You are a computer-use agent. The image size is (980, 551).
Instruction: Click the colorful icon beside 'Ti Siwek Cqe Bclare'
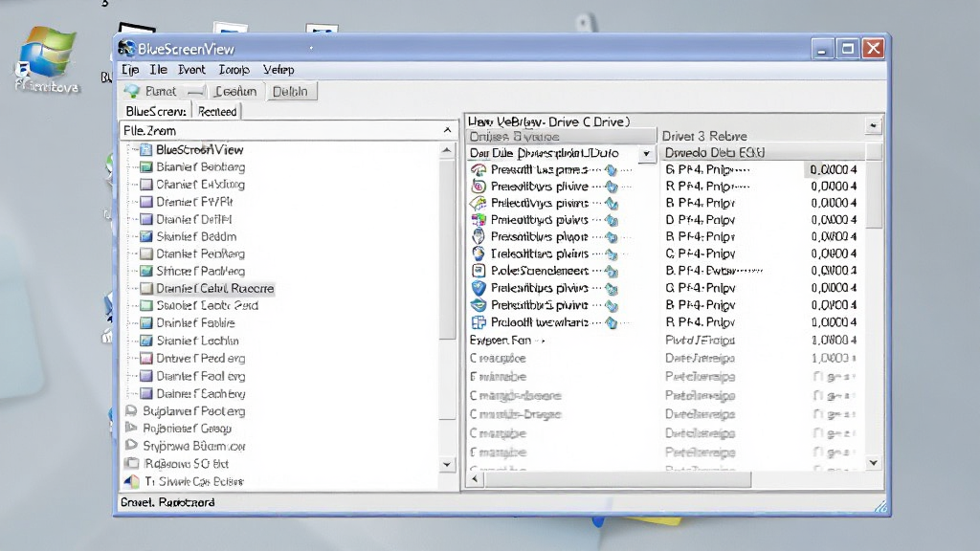click(131, 482)
